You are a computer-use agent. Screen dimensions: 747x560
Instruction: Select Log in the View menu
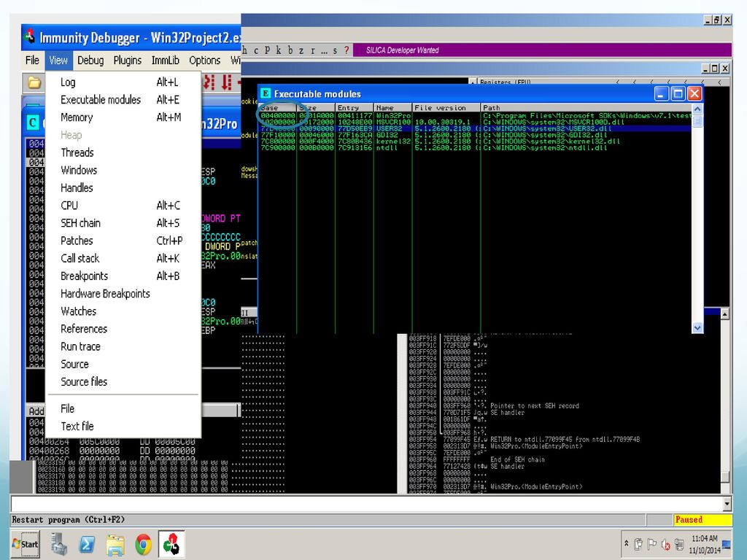[x=123, y=82]
